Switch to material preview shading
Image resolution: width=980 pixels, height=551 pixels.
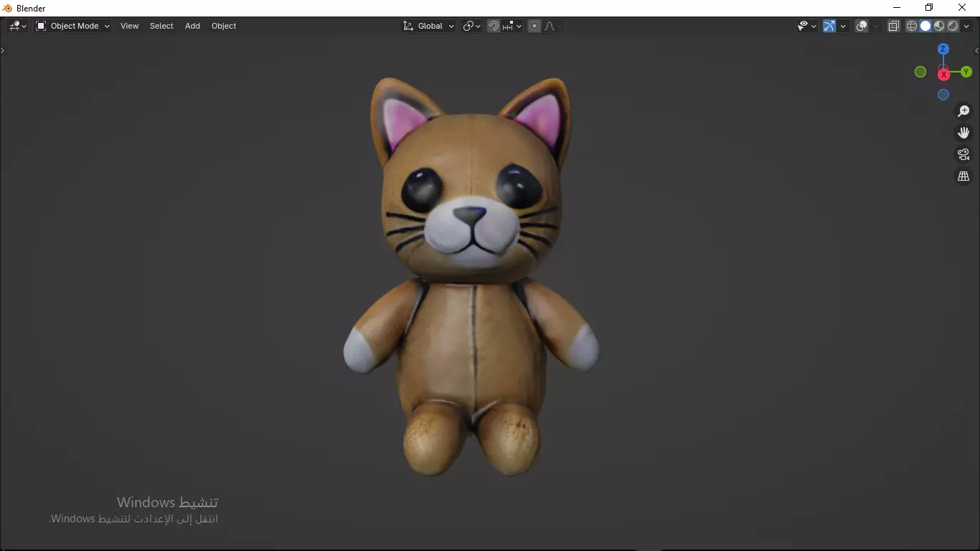click(x=939, y=26)
